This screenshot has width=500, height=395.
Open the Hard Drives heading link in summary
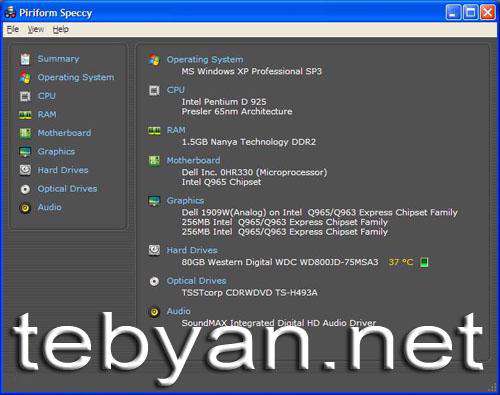(192, 250)
